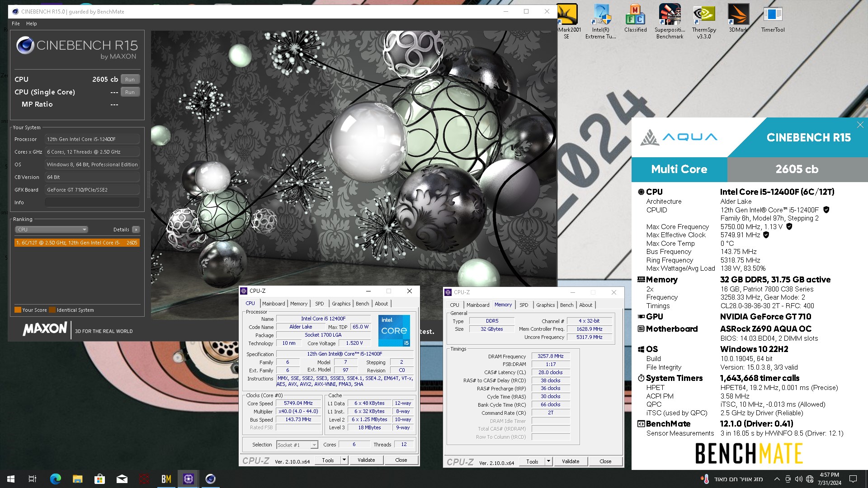
Task: Switch to Mainboard tab in left CPU-Z
Action: coord(274,304)
